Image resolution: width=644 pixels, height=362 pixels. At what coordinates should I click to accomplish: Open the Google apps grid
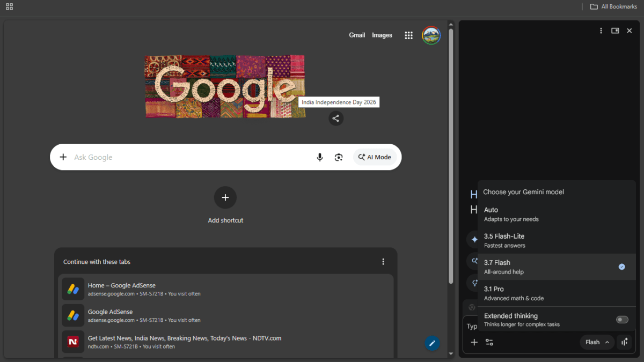[408, 35]
